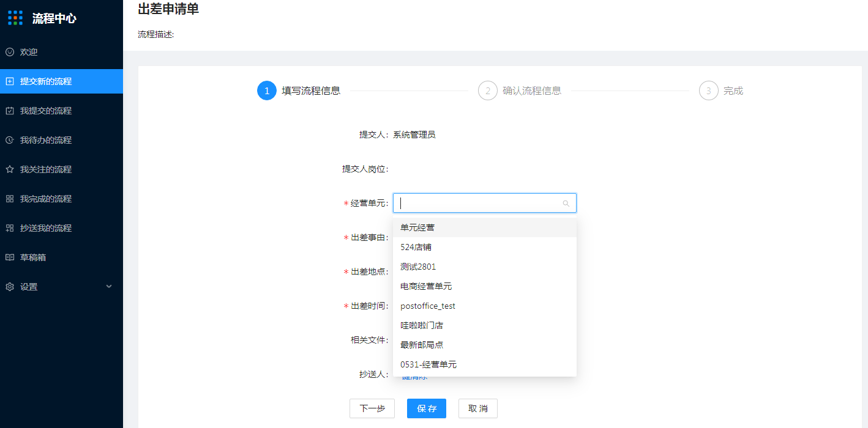Click the 经营单元 combo box input
This screenshot has width=868, height=428.
pyautogui.click(x=485, y=204)
